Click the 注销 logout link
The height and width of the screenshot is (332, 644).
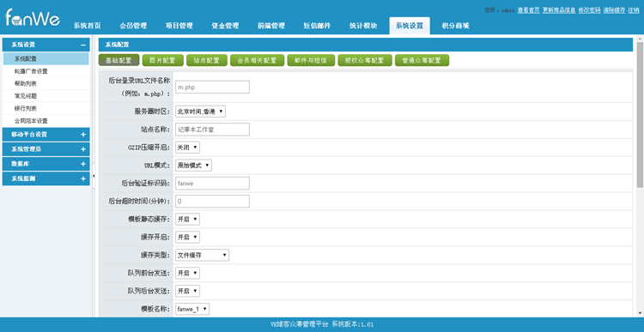click(x=634, y=10)
